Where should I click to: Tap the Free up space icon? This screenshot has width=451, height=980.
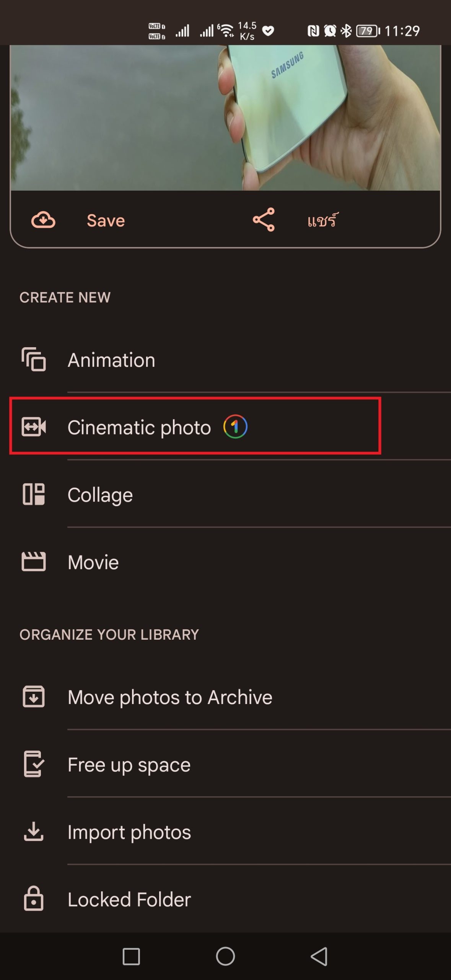coord(34,764)
